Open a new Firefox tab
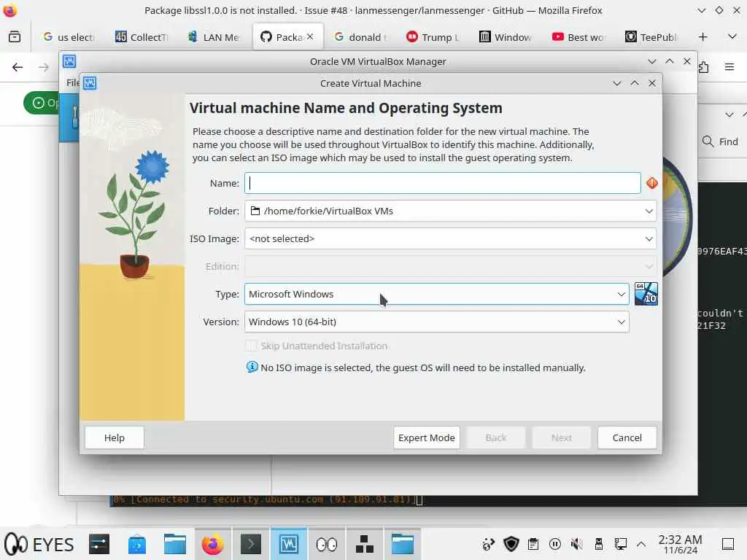This screenshot has height=560, width=747. point(703,37)
